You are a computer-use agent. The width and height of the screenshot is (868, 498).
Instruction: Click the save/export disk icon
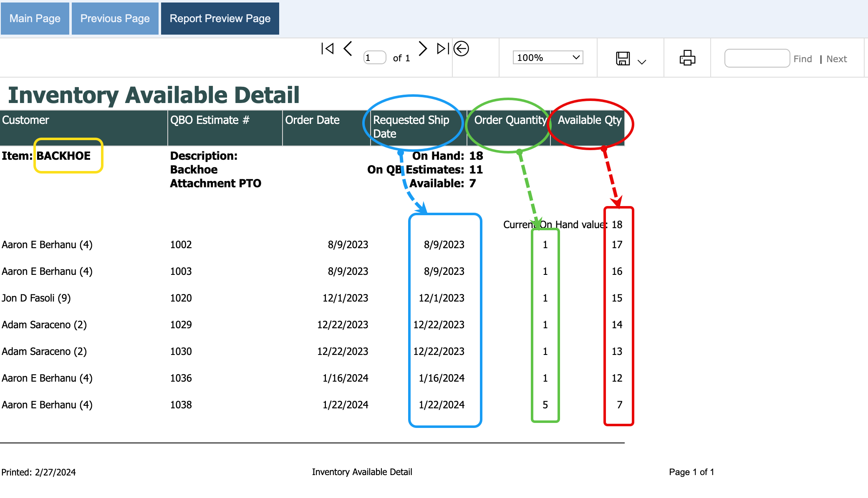[623, 58]
